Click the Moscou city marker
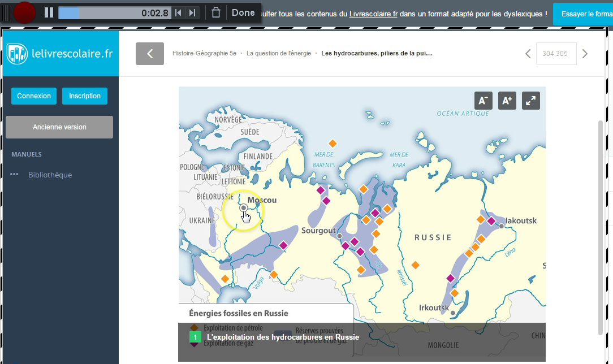Image resolution: width=613 pixels, height=364 pixels. 244,207
